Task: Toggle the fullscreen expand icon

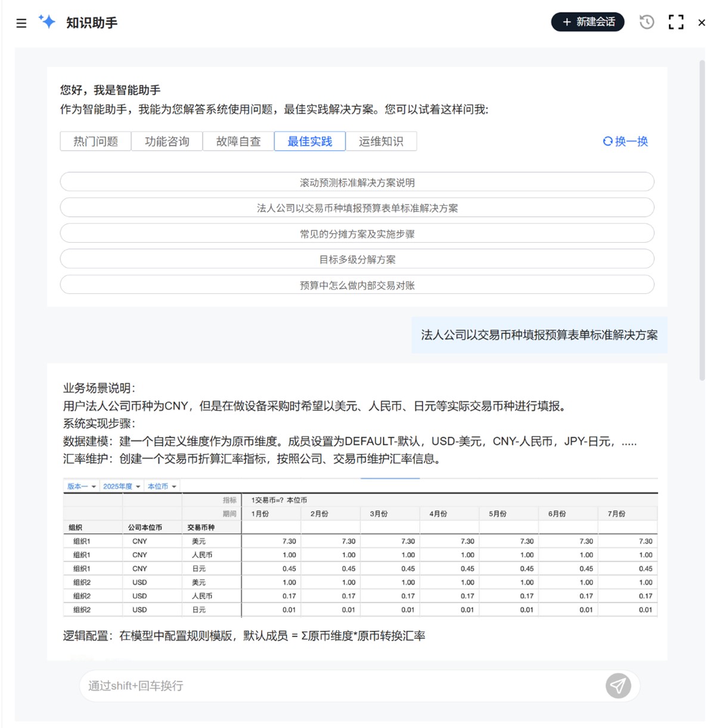Action: pos(676,22)
